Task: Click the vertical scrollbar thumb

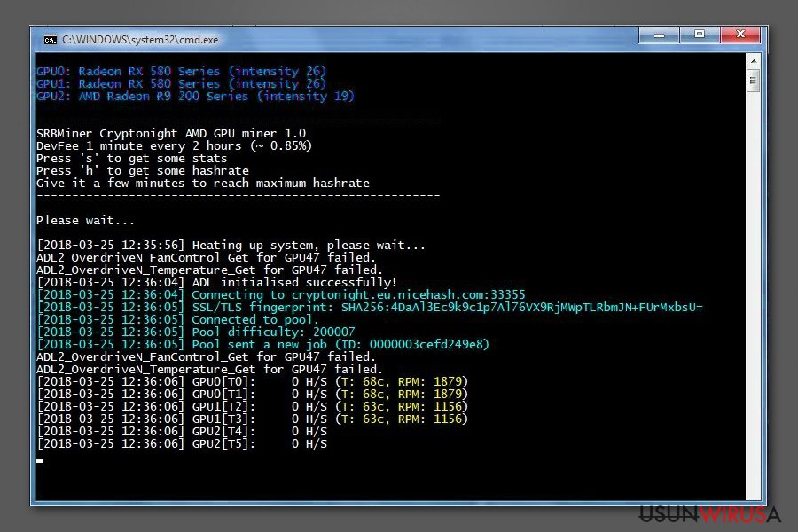Action: pos(754,81)
